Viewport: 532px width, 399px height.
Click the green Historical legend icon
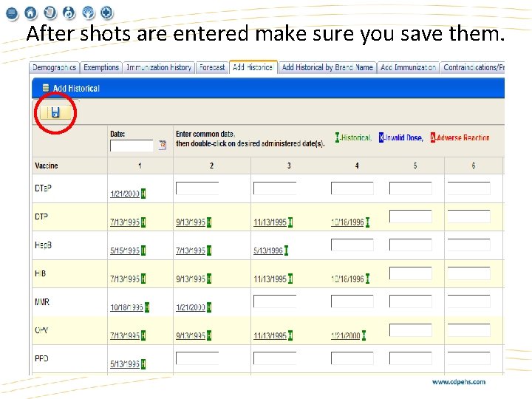point(337,137)
